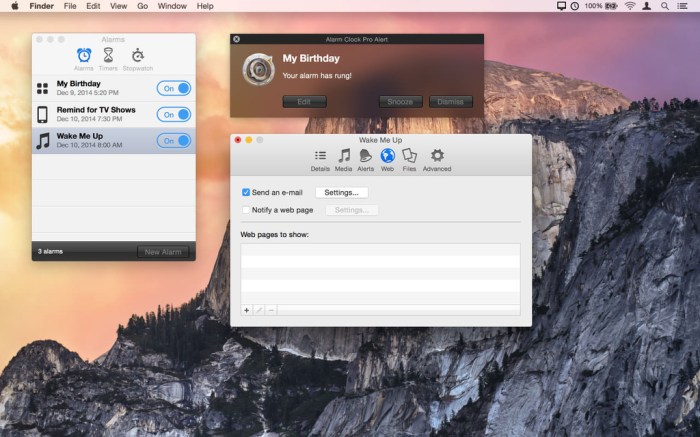Turn off Remind for TV Shows alarm
Viewport: 700px width, 437px height.
[174, 114]
